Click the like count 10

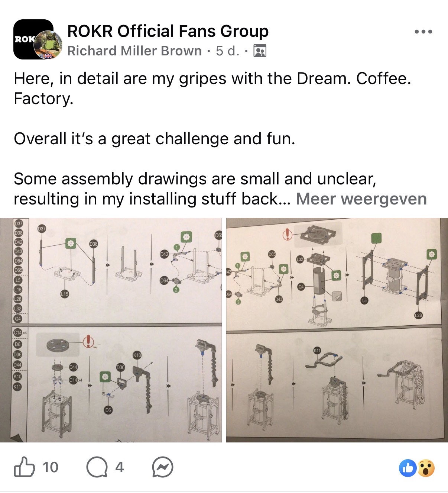(50, 467)
